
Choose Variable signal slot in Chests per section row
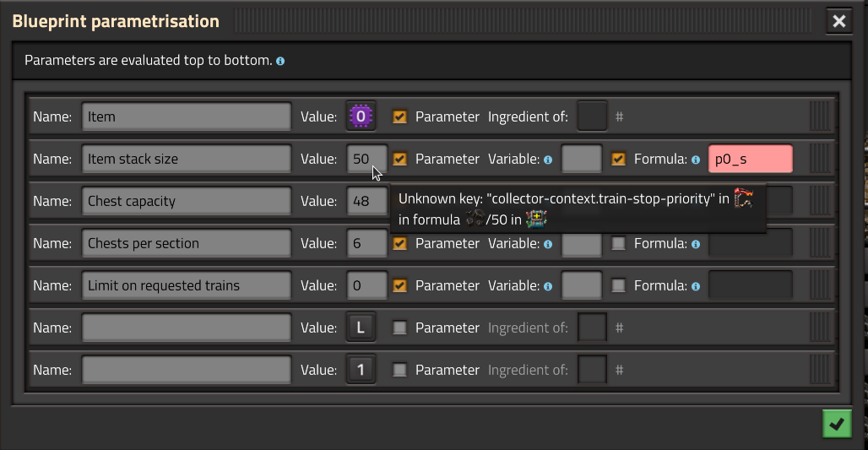pos(582,243)
